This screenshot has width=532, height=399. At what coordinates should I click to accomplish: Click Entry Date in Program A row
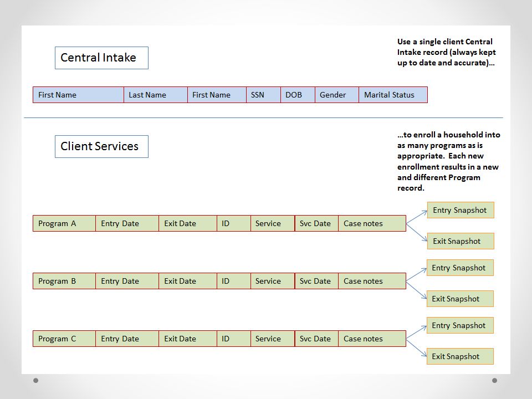[x=127, y=223]
